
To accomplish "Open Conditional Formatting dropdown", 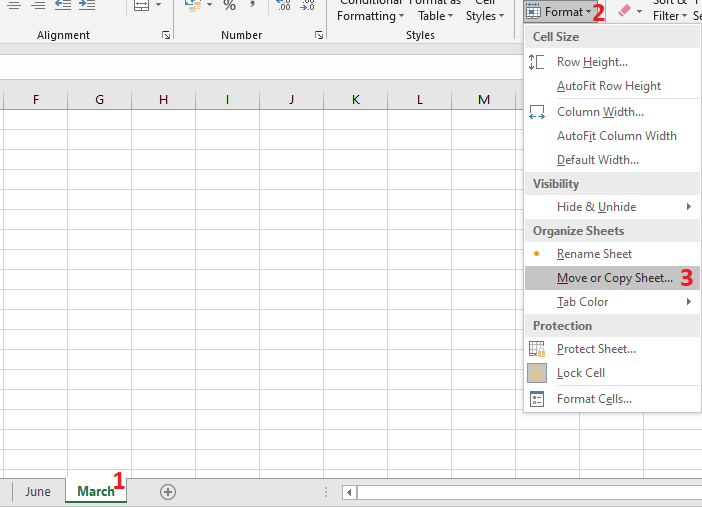I will [x=370, y=11].
